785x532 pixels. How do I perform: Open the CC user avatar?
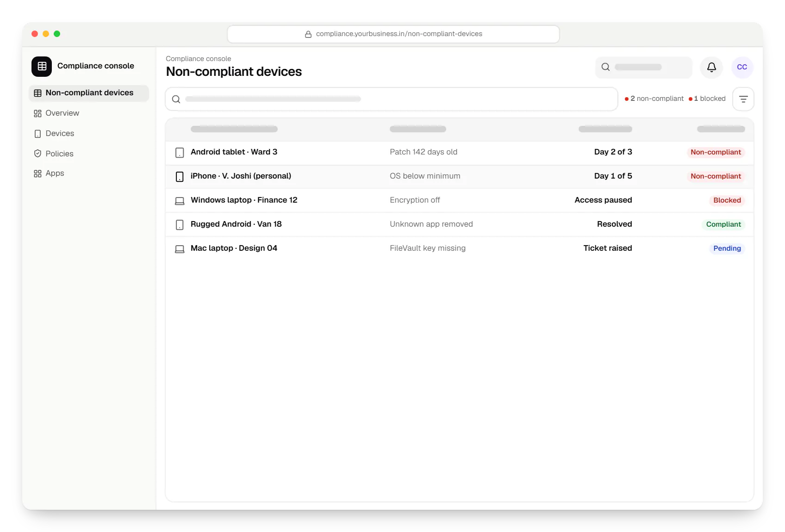click(x=742, y=67)
